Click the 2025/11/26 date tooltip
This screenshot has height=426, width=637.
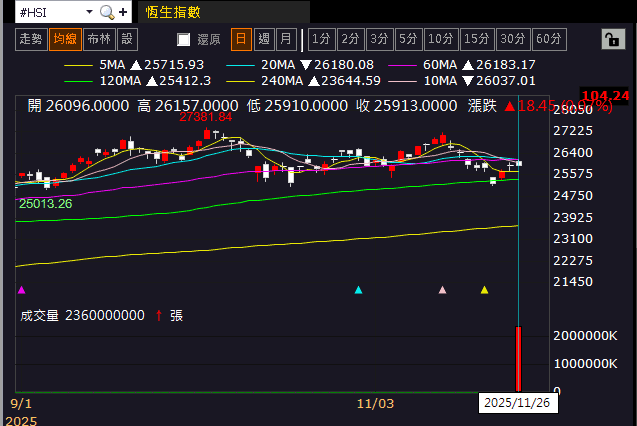click(518, 403)
